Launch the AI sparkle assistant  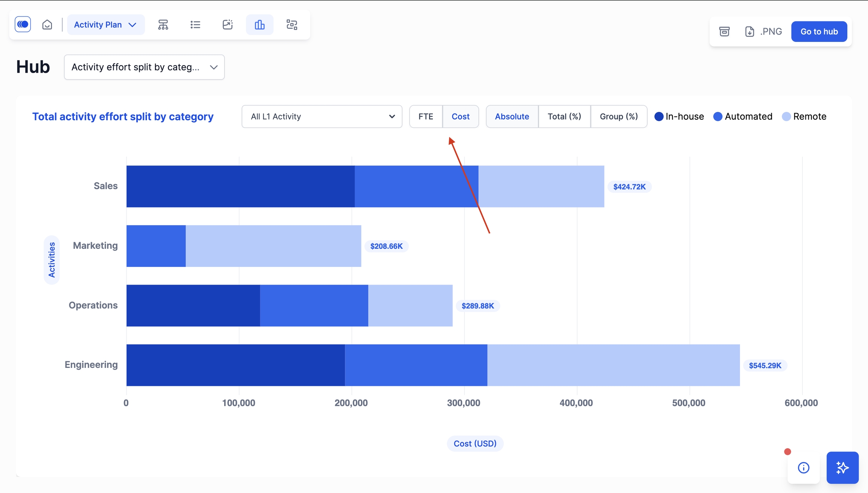click(842, 468)
